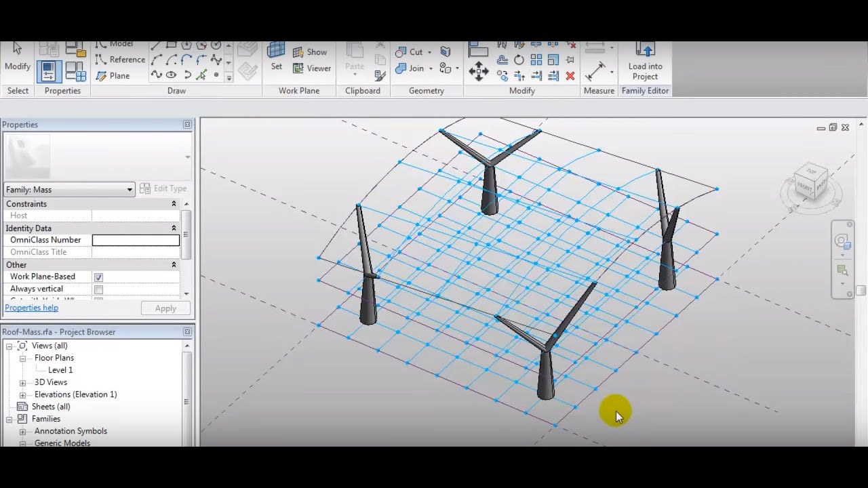
Task: Click the Aligned Dimension measure icon
Action: 596,71
